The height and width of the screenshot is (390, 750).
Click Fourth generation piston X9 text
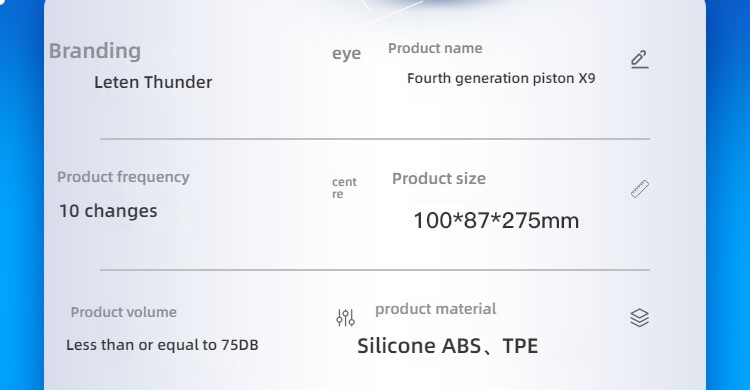point(501,78)
